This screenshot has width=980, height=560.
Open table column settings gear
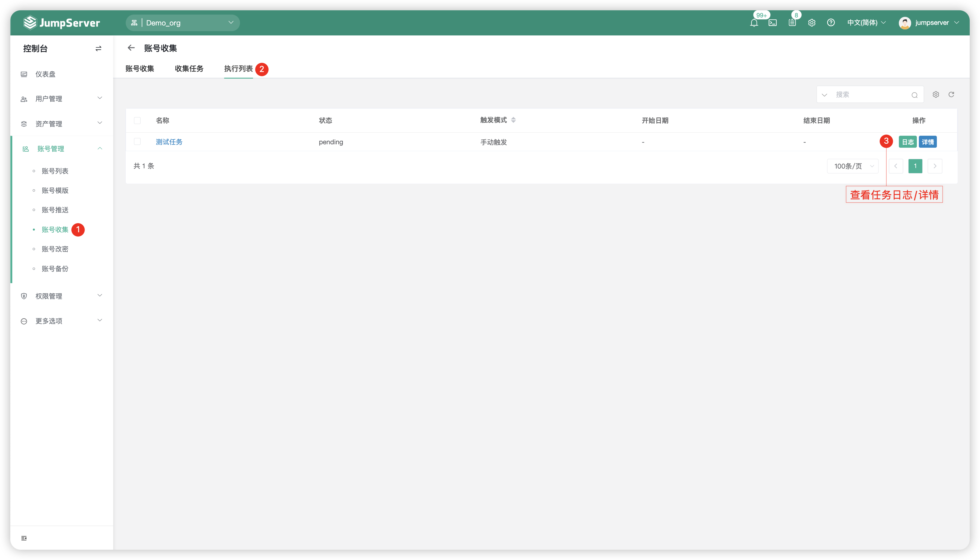click(936, 95)
